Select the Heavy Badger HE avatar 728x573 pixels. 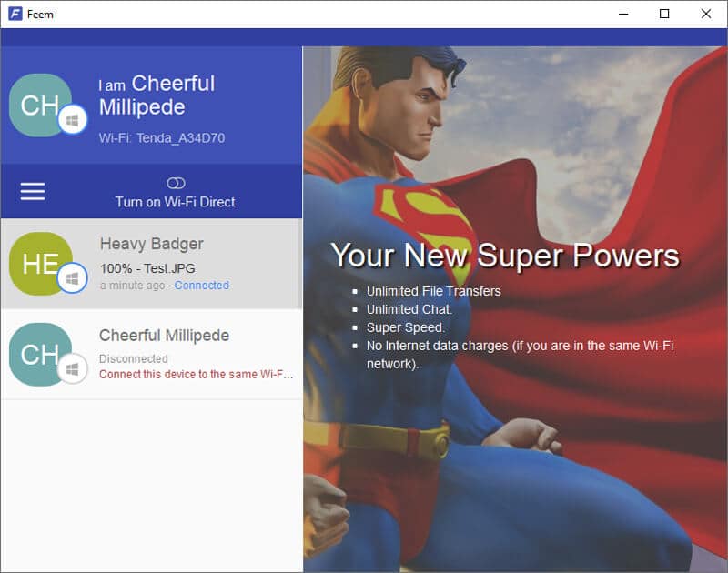(x=41, y=263)
